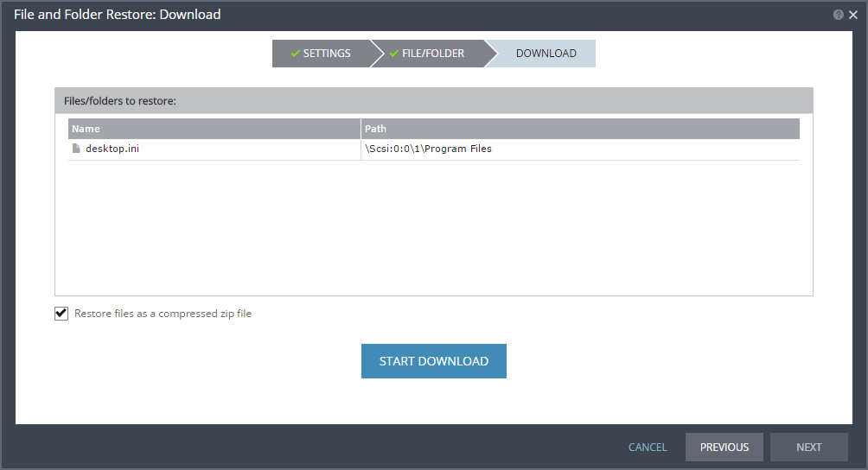Sort by the Name column header

[x=214, y=129]
